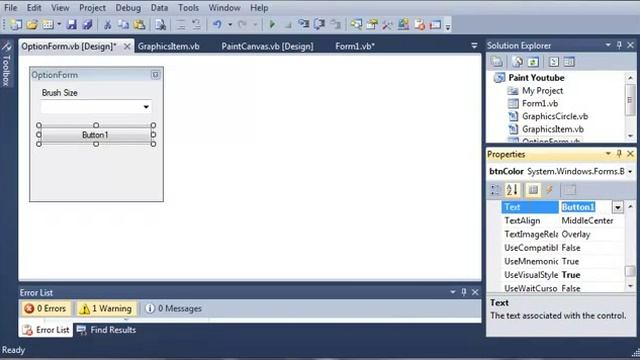640x360 pixels.
Task: Open the Brush Size combo box dropdown
Action: point(146,107)
